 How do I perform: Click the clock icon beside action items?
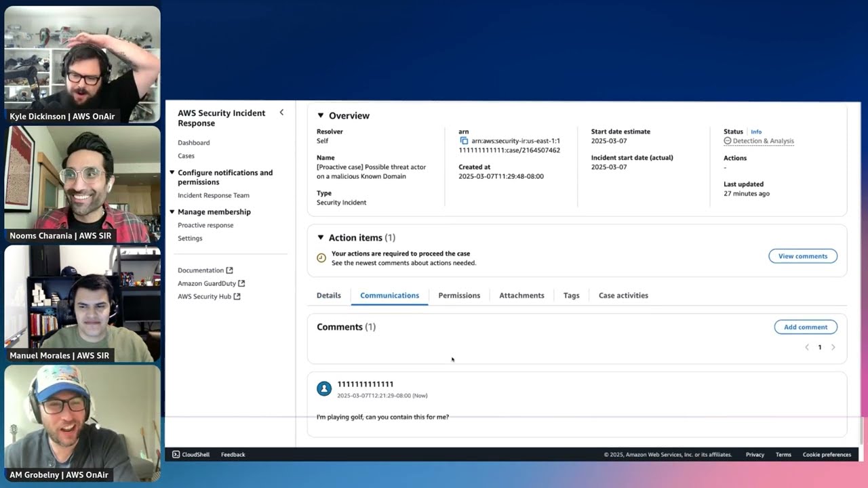(321, 258)
